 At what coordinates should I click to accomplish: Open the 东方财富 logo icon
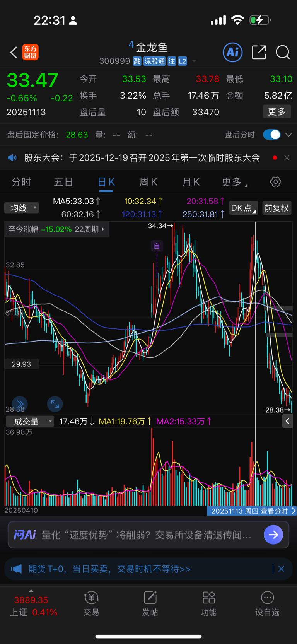point(31,52)
